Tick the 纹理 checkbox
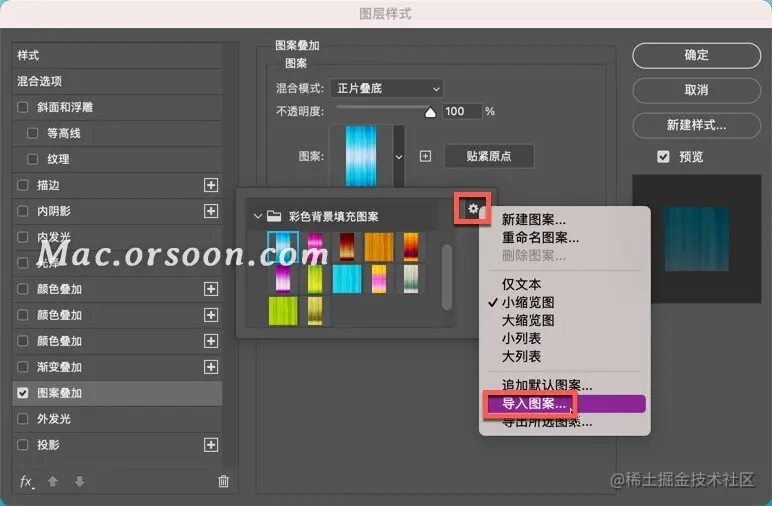Screen dimensions: 772x506 pos(32,159)
